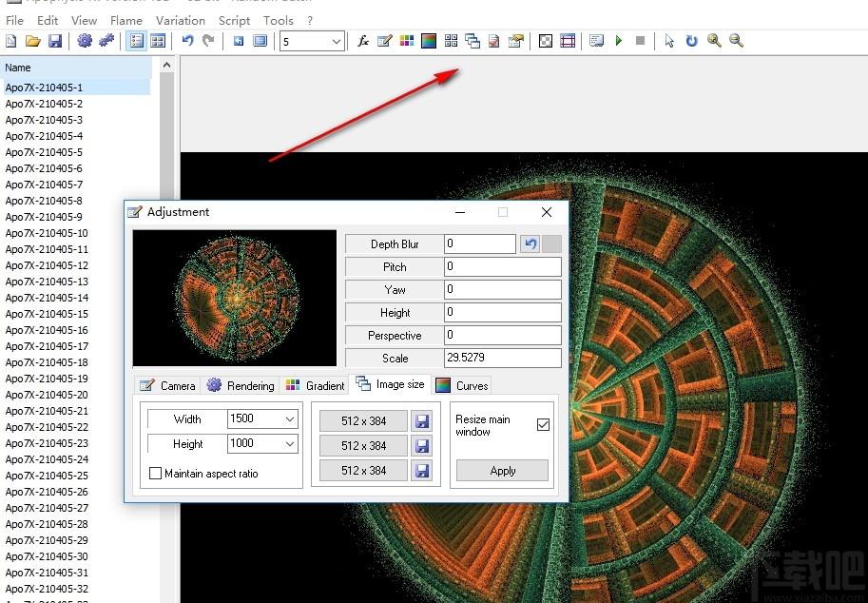The width and height of the screenshot is (868, 603).
Task: Expand the Width dropdown
Action: click(x=290, y=419)
